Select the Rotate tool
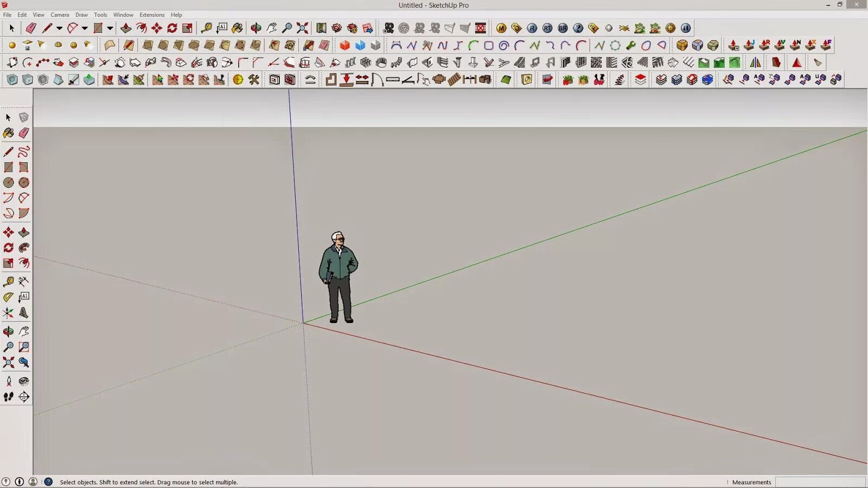This screenshot has width=868, height=488. pyautogui.click(x=172, y=28)
